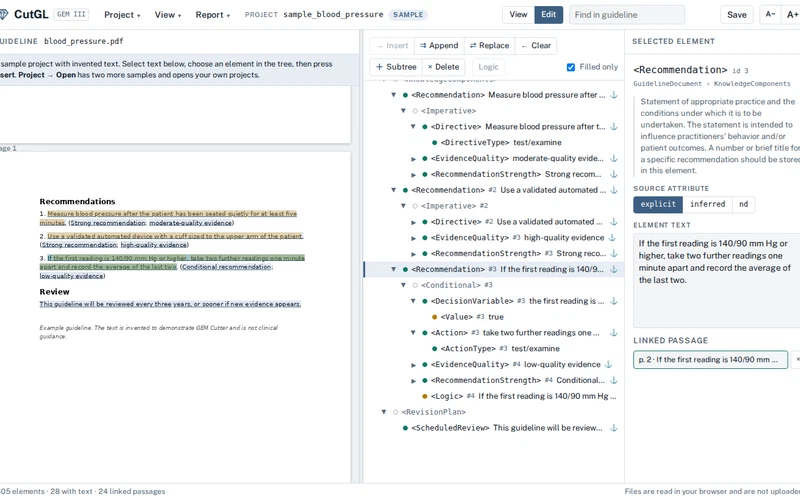Click anchor icon beside EvidenceQuality moderate-quality
This screenshot has height=500, width=800.
coord(614,158)
